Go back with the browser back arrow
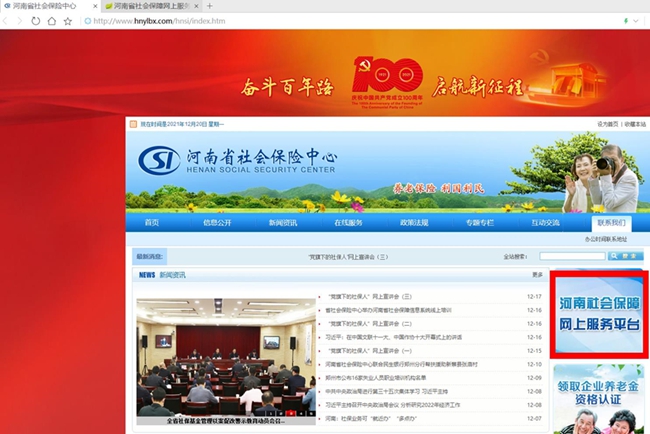 coord(5,21)
